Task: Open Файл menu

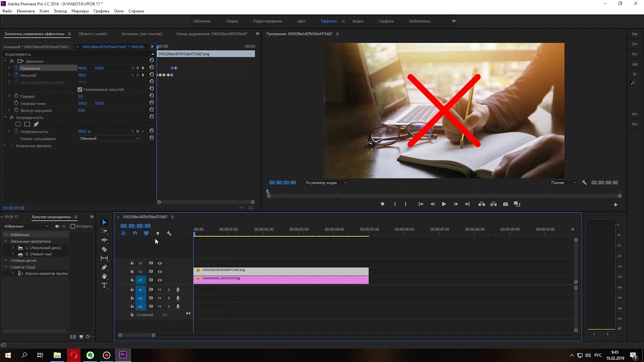Action: (7, 11)
